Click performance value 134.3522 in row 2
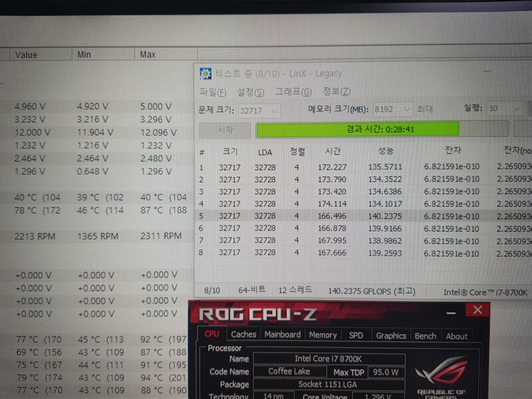Image resolution: width=532 pixels, height=399 pixels. [385, 179]
